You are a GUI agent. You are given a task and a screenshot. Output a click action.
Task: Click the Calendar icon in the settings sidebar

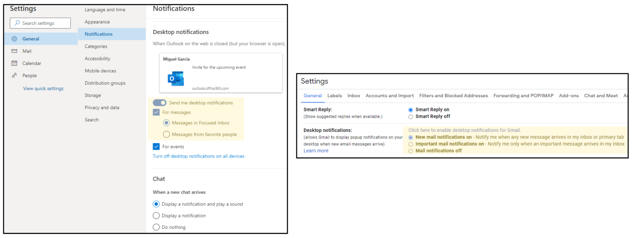point(14,63)
